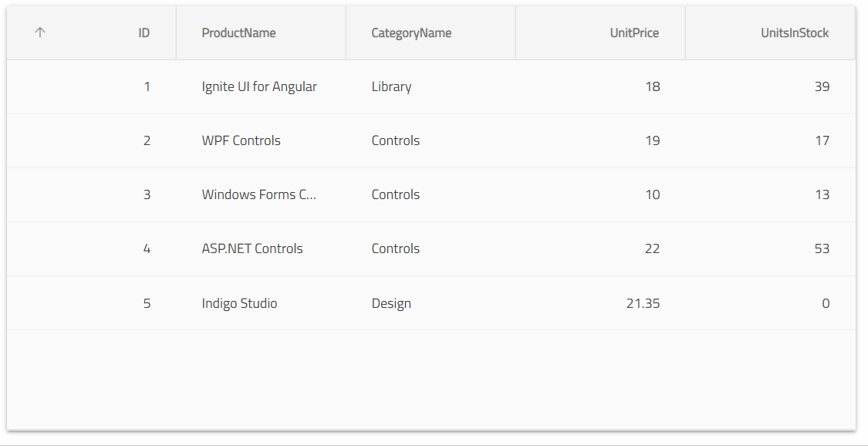Click the Controls category for WPF Controls
The image size is (868, 446).
coord(395,140)
